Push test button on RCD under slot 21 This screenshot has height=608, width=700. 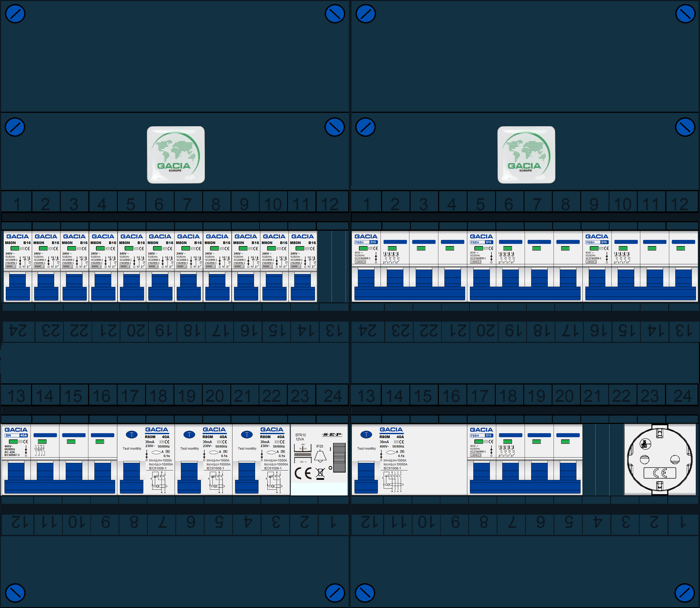pos(247,435)
